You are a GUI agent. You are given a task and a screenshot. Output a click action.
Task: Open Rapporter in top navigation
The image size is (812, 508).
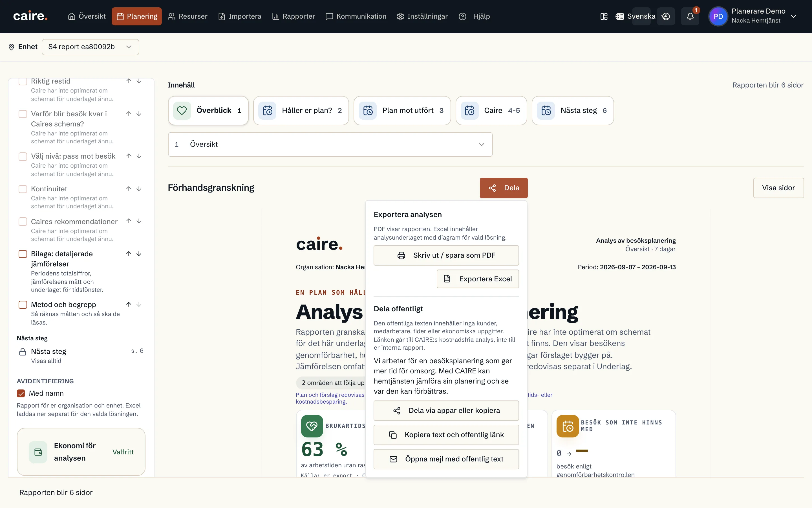tap(293, 16)
